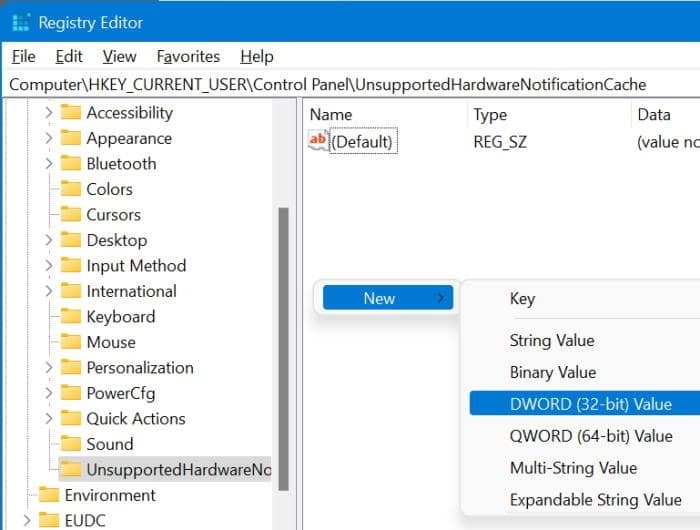Click the Personalization folder icon
The image size is (700, 530).
click(71, 367)
